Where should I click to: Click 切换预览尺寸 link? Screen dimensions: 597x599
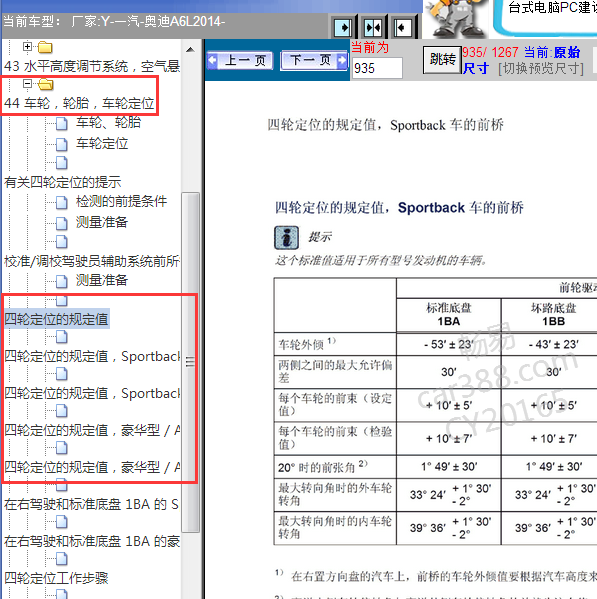click(540, 69)
